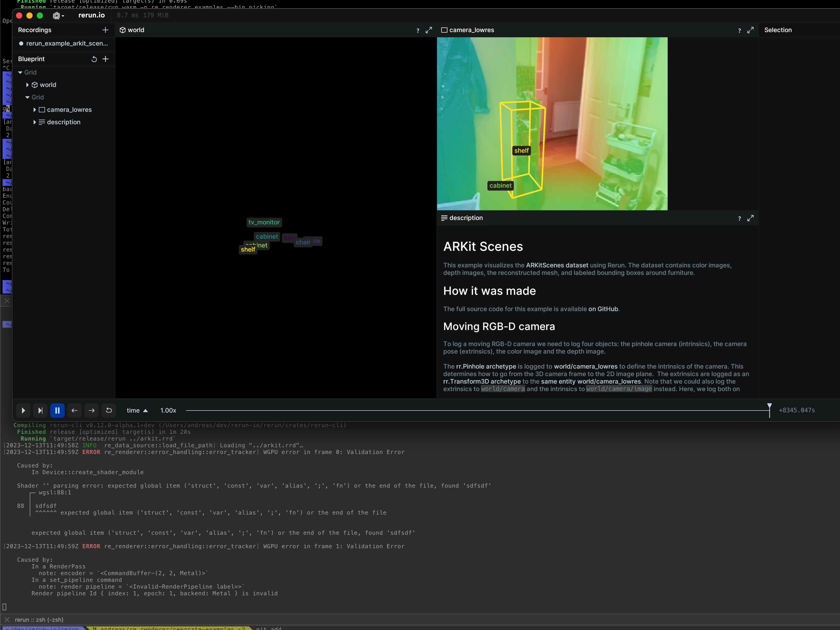
Task: Expand the description tree item
Action: click(35, 122)
